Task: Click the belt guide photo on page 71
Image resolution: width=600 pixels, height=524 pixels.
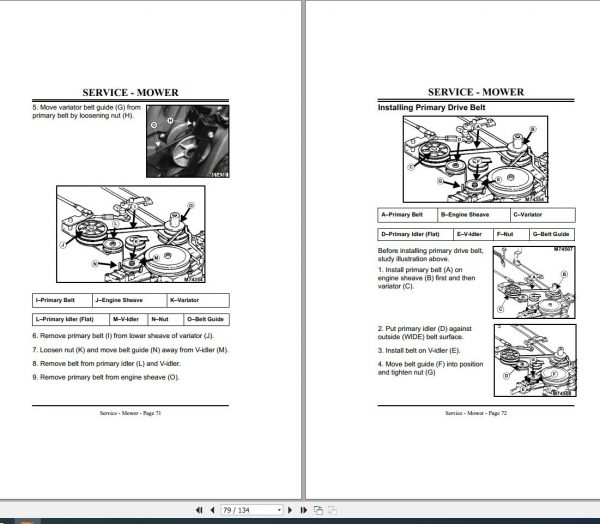Action: click(x=188, y=141)
